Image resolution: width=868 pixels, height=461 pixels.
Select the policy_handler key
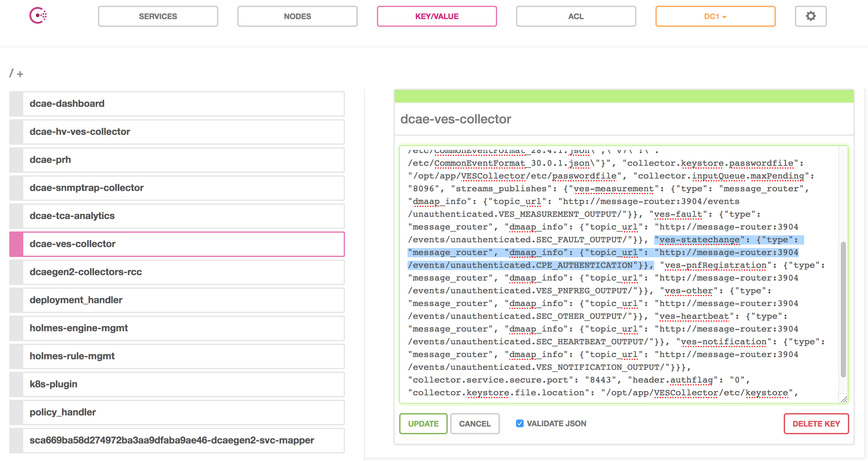click(177, 412)
